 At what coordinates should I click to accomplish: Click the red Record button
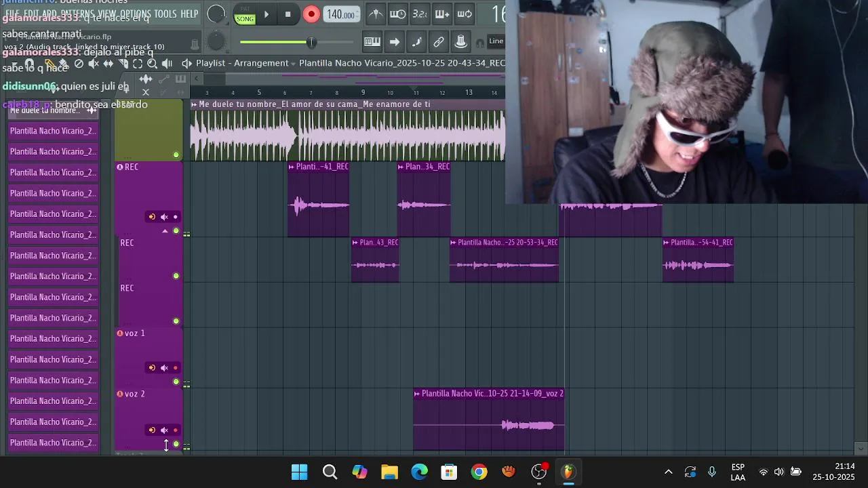tap(311, 14)
